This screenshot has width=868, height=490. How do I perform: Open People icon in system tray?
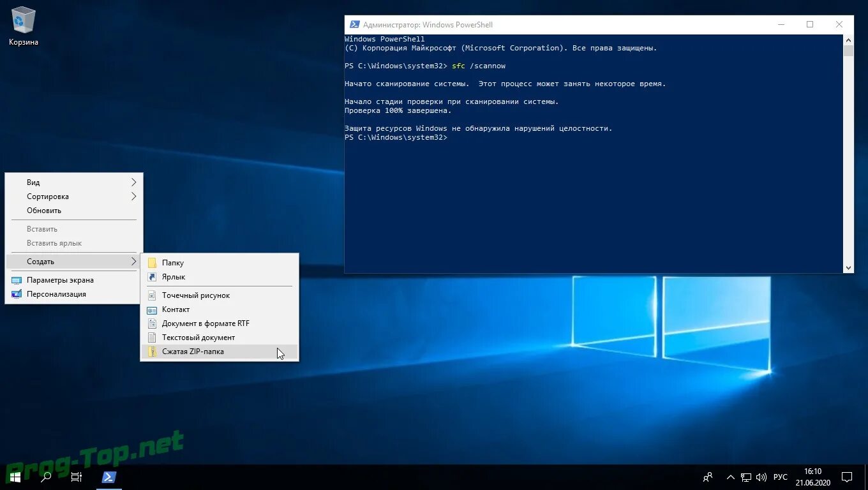pos(708,477)
